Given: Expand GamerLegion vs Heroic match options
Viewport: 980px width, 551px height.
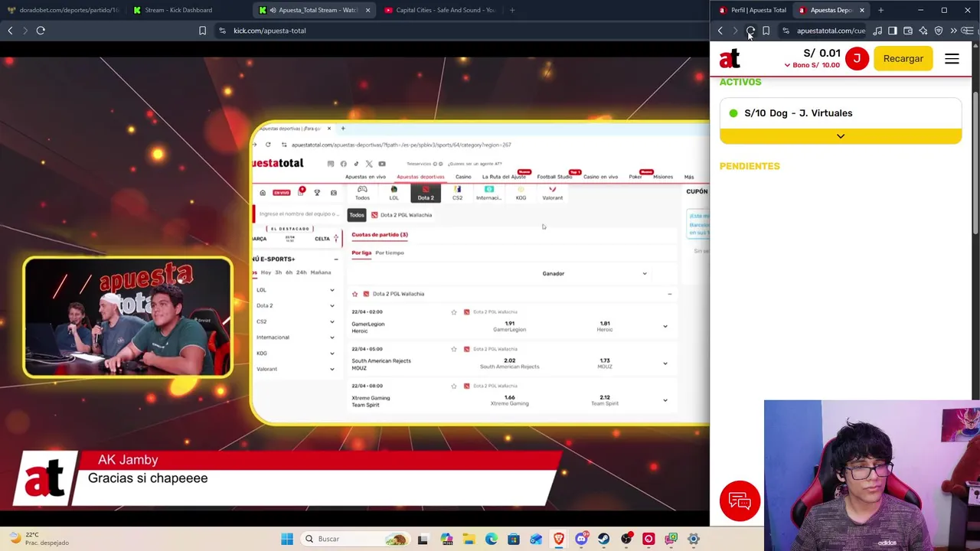Looking at the screenshot, I should point(665,327).
